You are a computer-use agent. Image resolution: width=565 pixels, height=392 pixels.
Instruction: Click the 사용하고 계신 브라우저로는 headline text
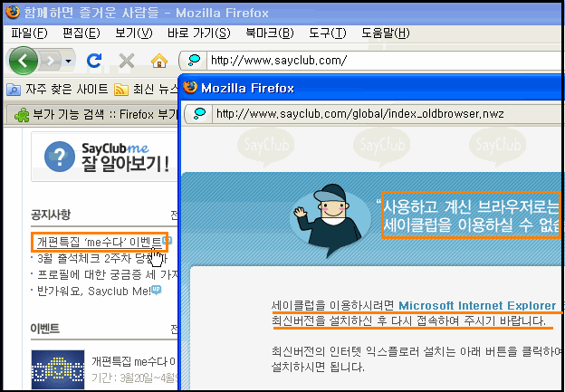click(471, 206)
